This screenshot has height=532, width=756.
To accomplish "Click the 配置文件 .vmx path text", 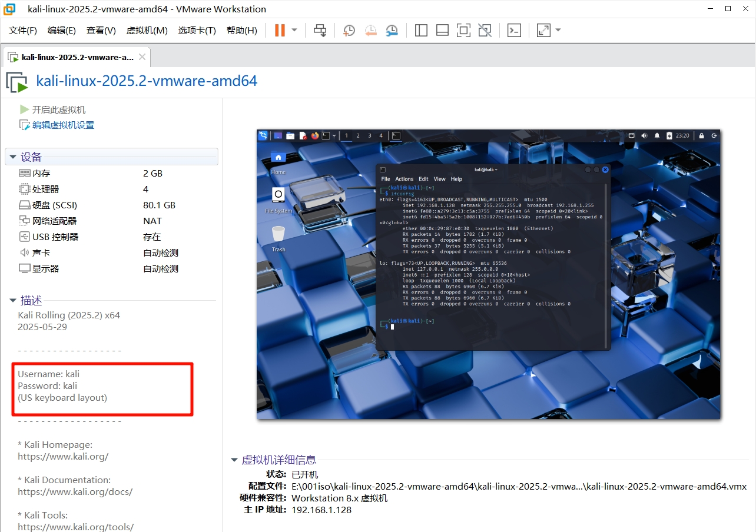I will [519, 486].
